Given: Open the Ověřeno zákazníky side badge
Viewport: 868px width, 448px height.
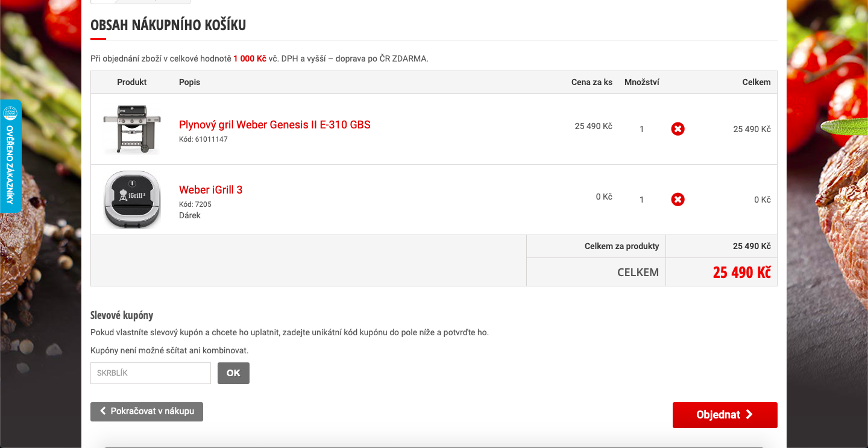Looking at the screenshot, I should point(10,156).
